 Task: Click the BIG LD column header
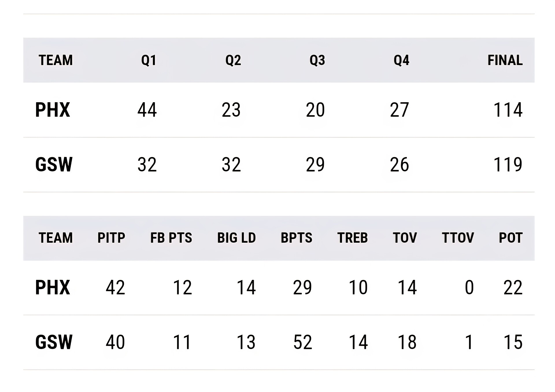[x=236, y=238]
